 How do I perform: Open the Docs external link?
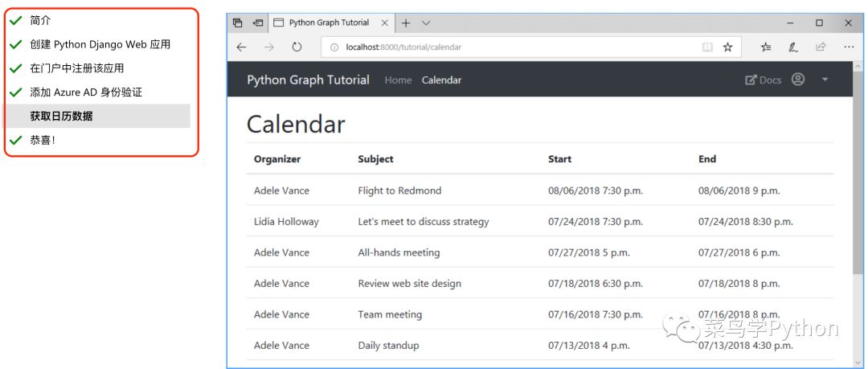point(764,80)
